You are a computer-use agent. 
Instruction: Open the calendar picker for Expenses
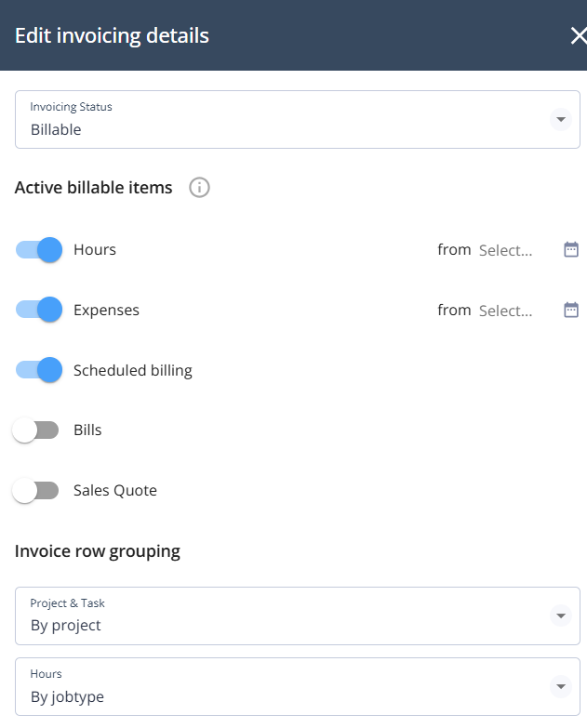pyautogui.click(x=571, y=310)
